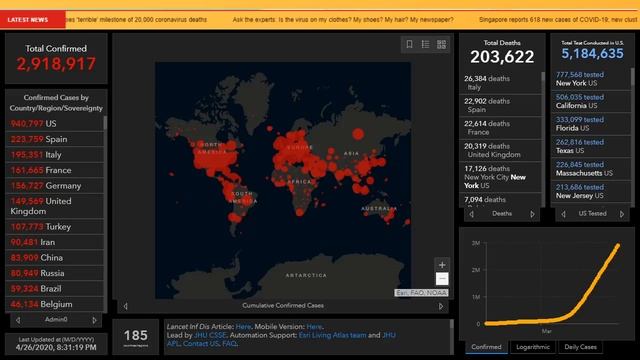Viewport: 640px width, 360px height.
Task: Select the 22,614 deaths France entry
Action: coord(501,128)
